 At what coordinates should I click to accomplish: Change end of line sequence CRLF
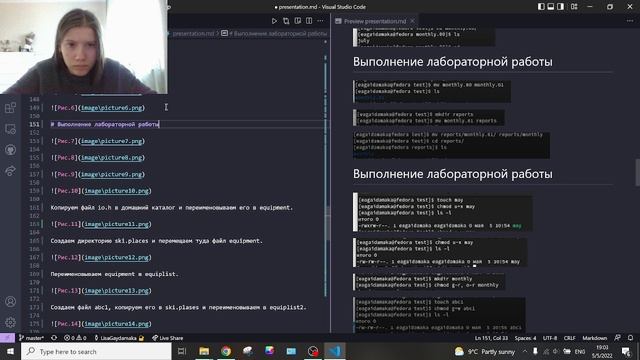click(x=569, y=338)
